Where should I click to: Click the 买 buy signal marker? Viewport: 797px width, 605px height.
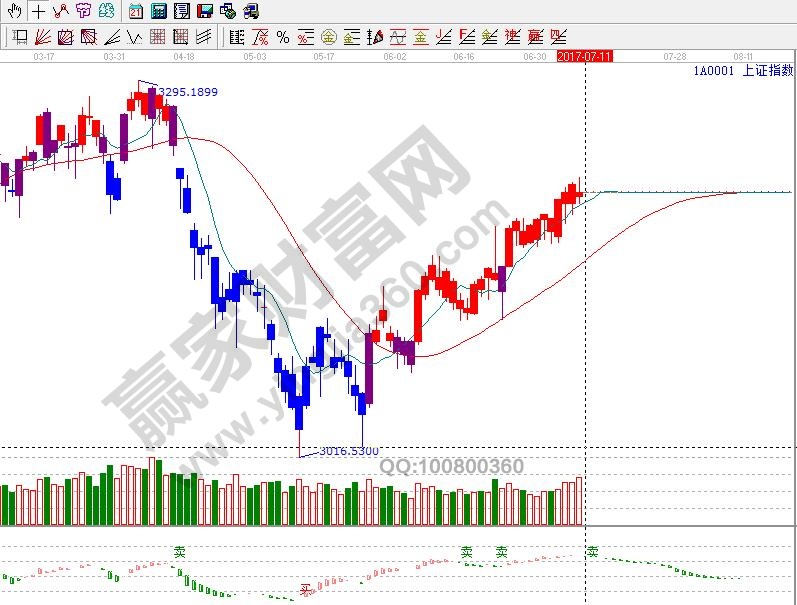pyautogui.click(x=306, y=590)
